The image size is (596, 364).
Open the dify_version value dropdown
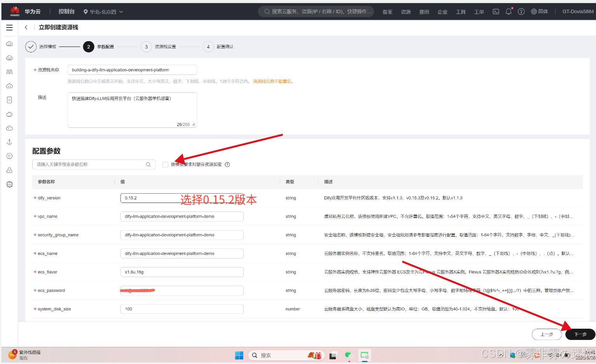pyautogui.click(x=182, y=198)
